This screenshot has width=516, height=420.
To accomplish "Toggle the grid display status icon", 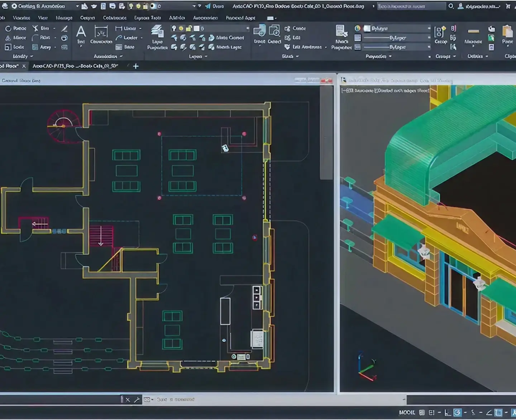I will (422, 412).
